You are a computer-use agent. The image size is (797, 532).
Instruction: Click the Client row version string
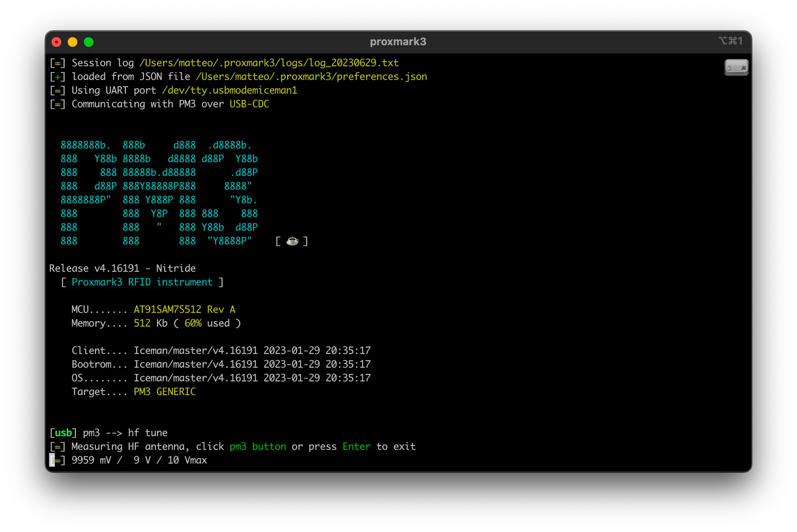coord(252,351)
